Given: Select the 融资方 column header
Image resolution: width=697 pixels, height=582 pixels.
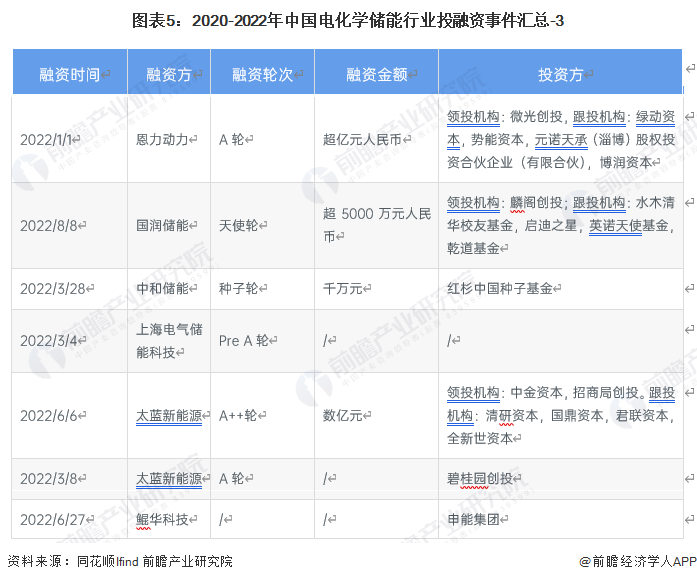Looking at the screenshot, I should 169,72.
